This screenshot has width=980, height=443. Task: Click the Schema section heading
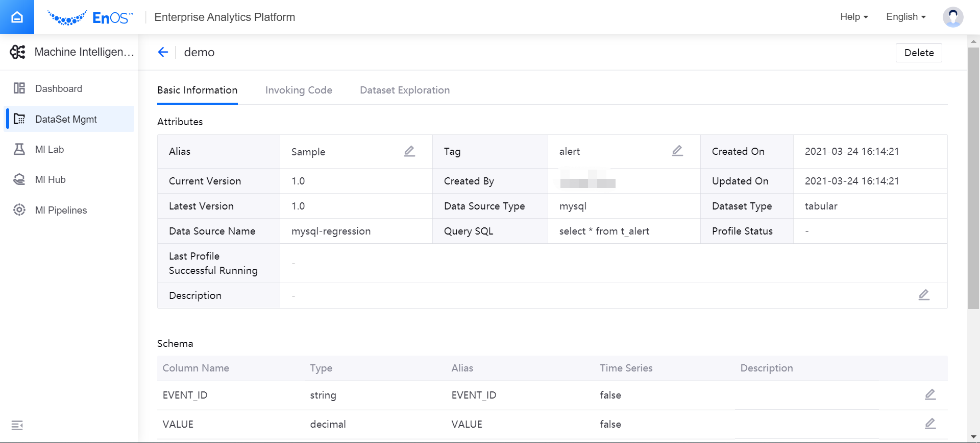point(175,343)
